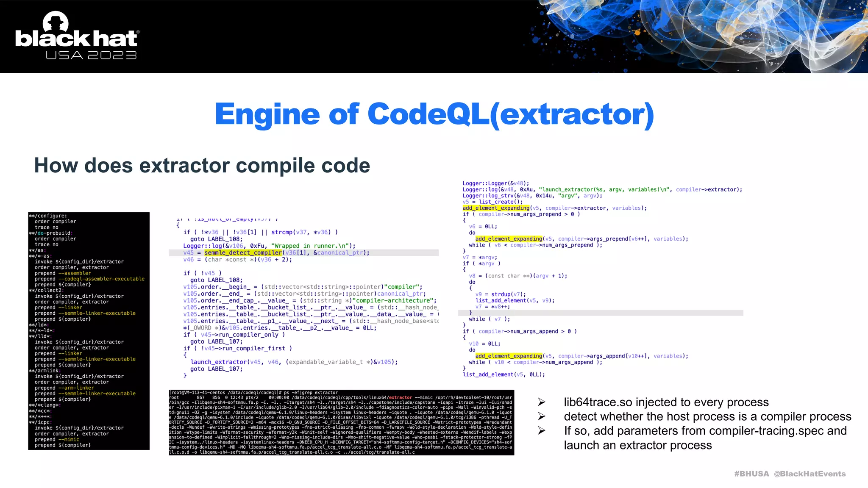The height and width of the screenshot is (488, 868).
Task: Click 'list_add_element(v5, 0LL);' line
Action: click(x=504, y=374)
